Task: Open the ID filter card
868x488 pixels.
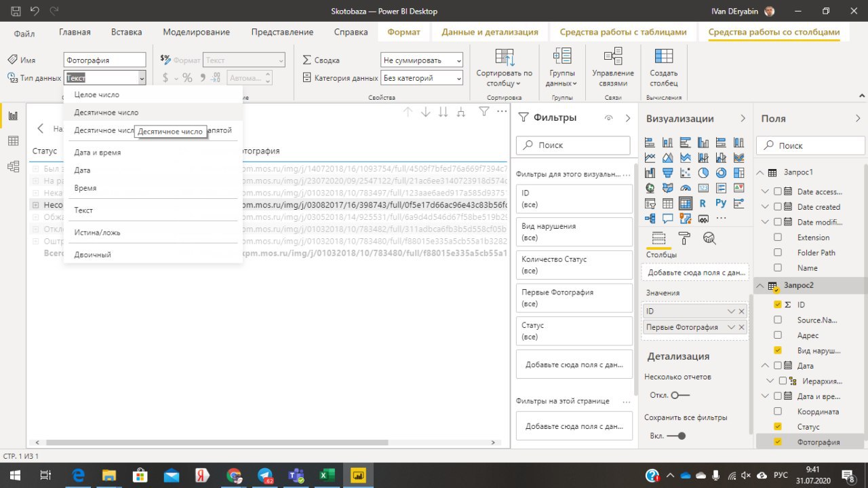Action: point(574,199)
